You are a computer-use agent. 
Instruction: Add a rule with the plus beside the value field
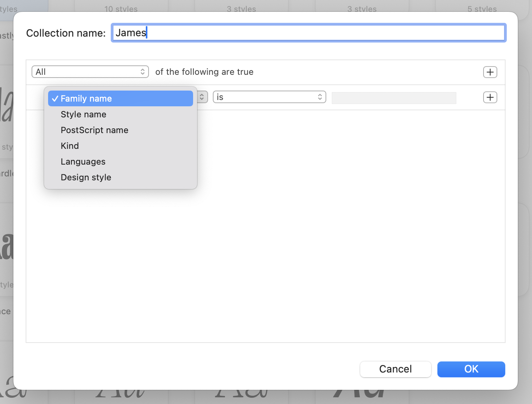tap(490, 97)
